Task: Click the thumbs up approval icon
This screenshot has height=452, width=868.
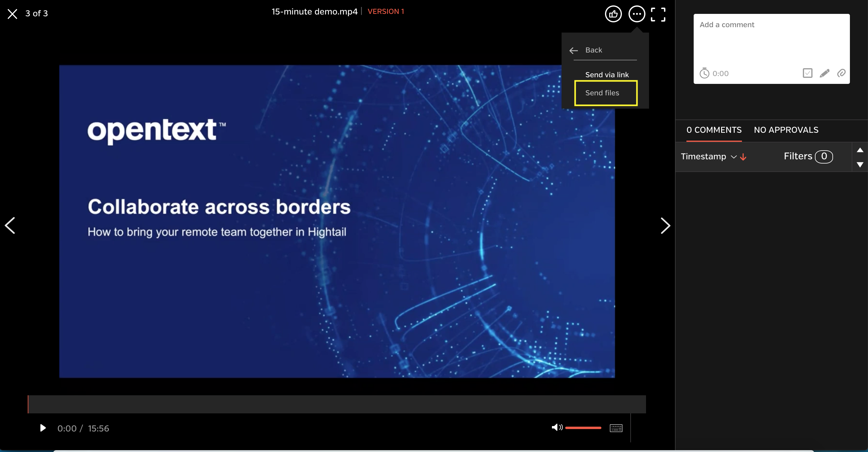Action: (613, 13)
